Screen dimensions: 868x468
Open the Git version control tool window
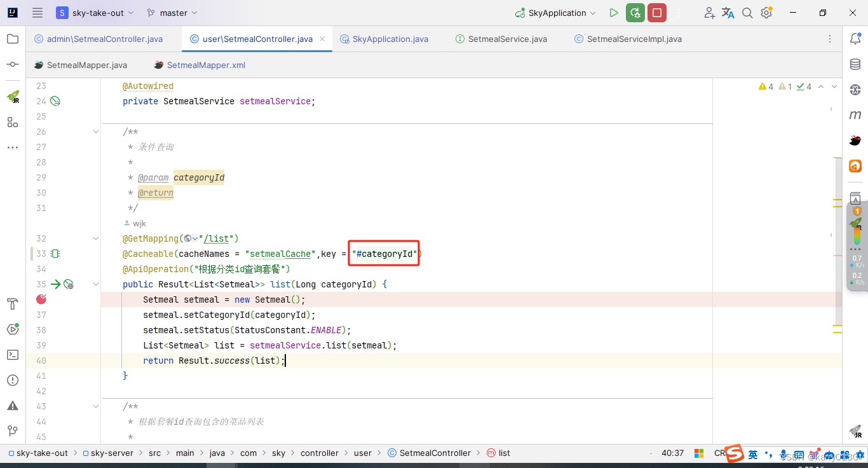(13, 430)
